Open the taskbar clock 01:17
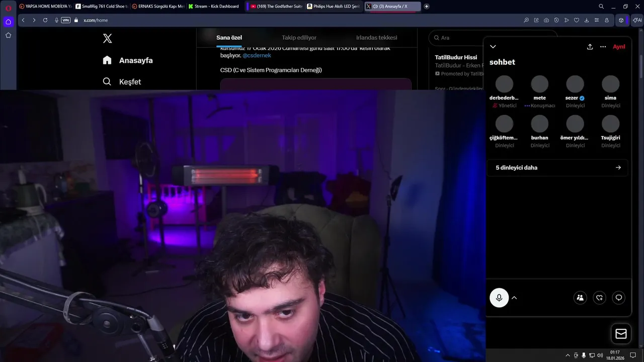 (615, 355)
